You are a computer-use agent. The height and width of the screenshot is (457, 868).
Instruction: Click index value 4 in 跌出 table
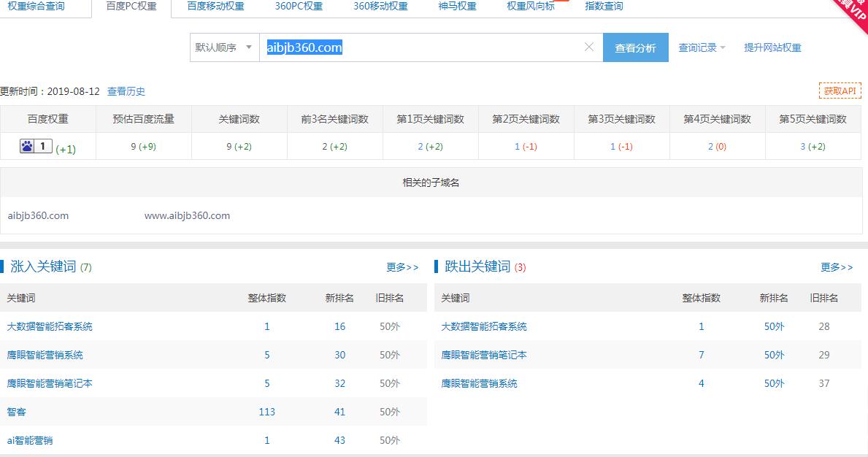702,384
